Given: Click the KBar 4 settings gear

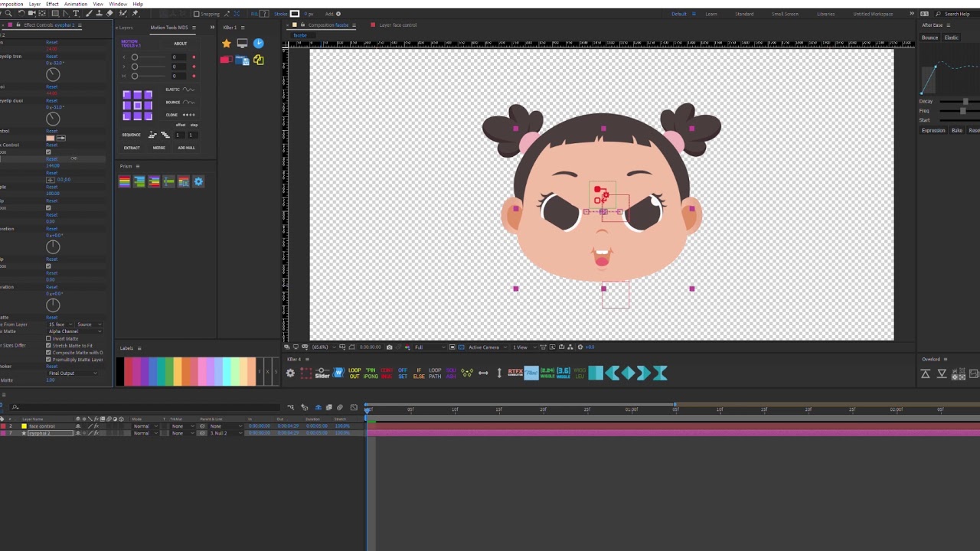Looking at the screenshot, I should pyautogui.click(x=290, y=373).
